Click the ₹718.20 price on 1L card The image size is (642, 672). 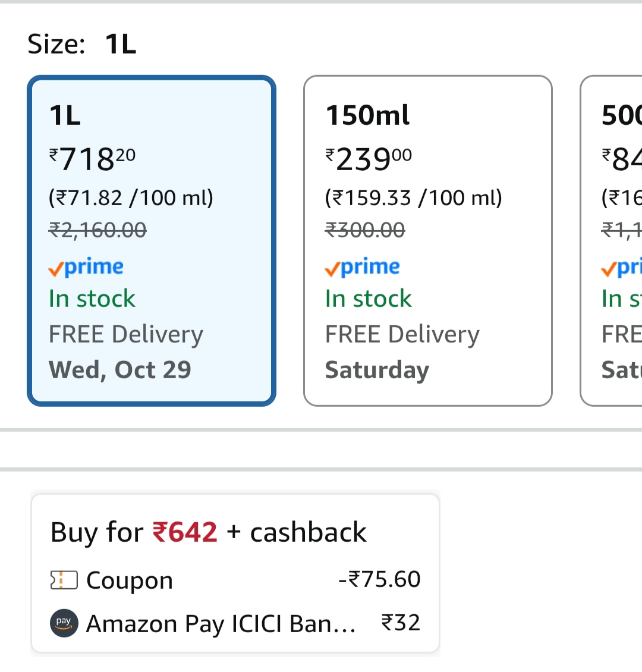click(x=92, y=159)
